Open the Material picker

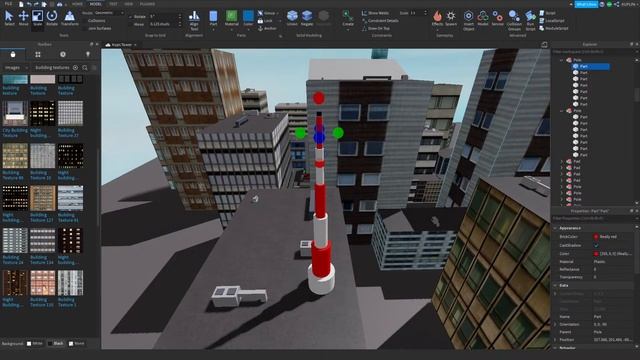[231, 19]
